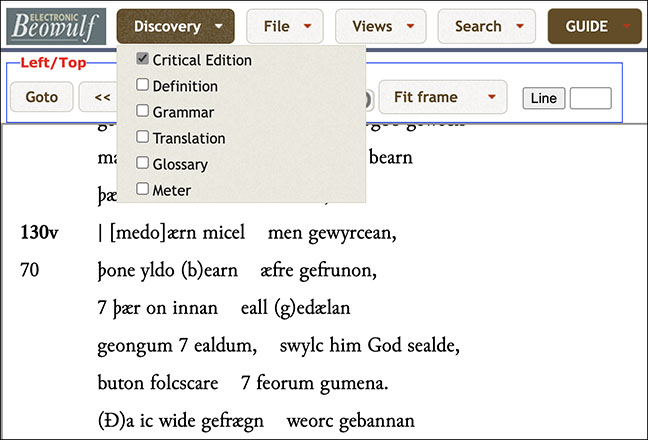
Task: Click the Electronic Beowulf logo
Action: pyautogui.click(x=56, y=26)
